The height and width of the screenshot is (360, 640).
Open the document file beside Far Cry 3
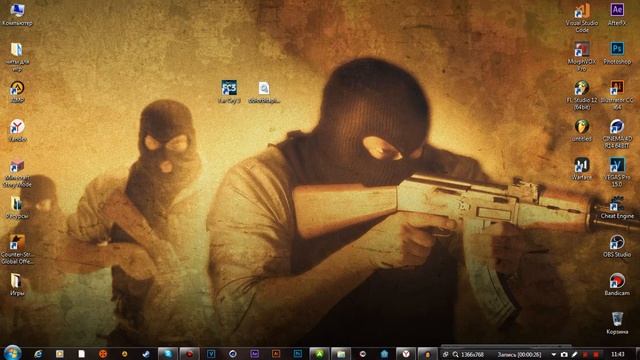264,92
